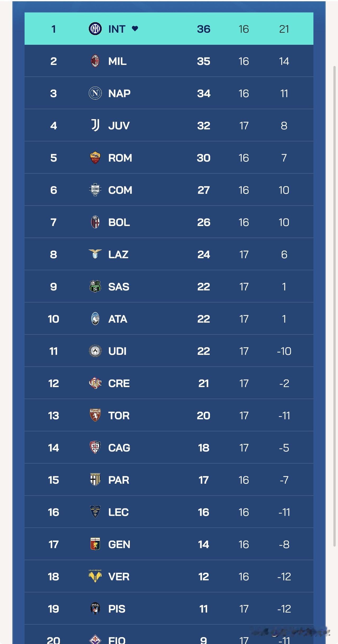Open the SAS team name link
338x644 pixels.
coord(119,287)
